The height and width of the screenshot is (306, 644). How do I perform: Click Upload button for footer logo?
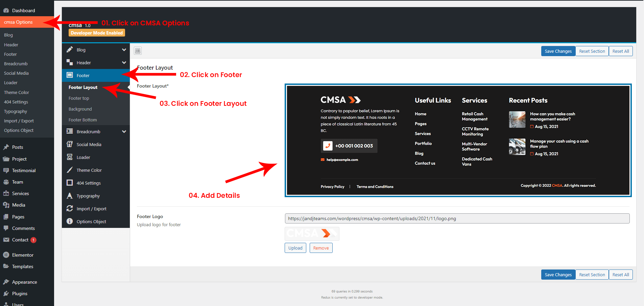point(295,248)
